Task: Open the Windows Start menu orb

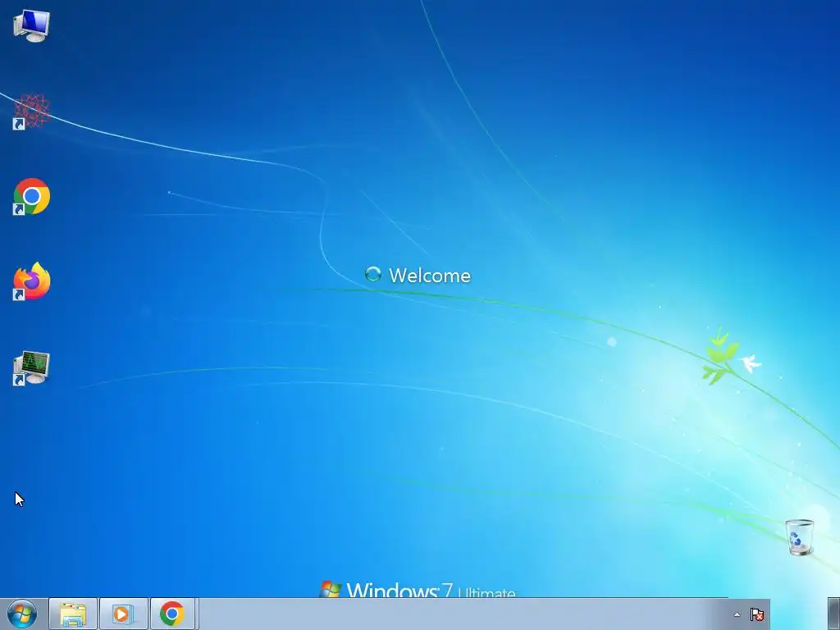Action: (x=22, y=614)
